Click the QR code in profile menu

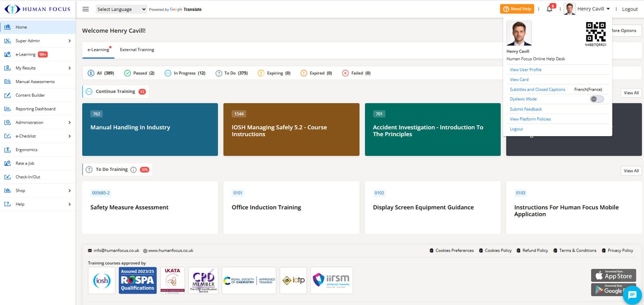[x=596, y=32]
